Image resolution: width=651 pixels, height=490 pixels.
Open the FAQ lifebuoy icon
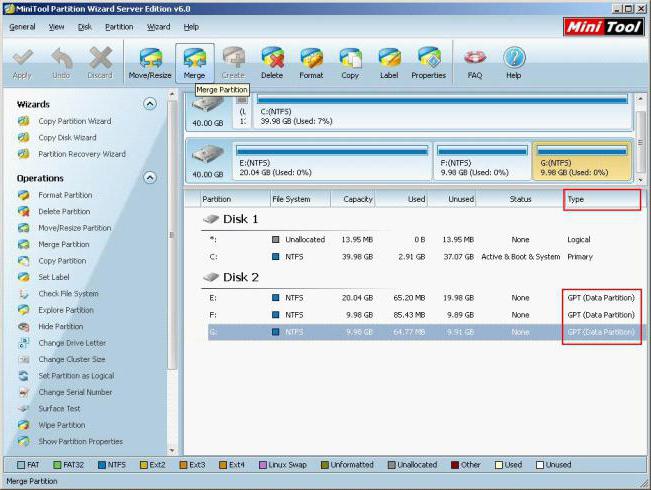[475, 57]
